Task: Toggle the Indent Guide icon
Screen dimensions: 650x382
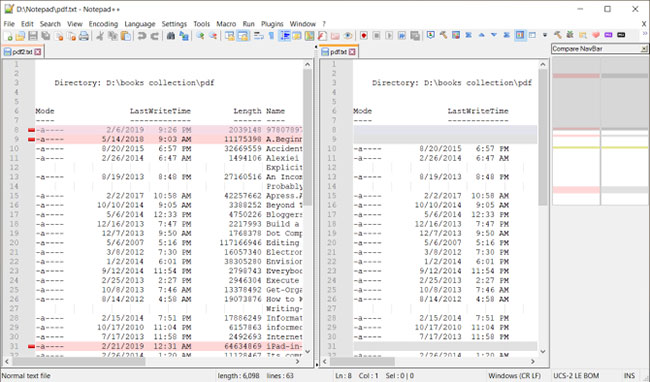Action: click(x=284, y=36)
